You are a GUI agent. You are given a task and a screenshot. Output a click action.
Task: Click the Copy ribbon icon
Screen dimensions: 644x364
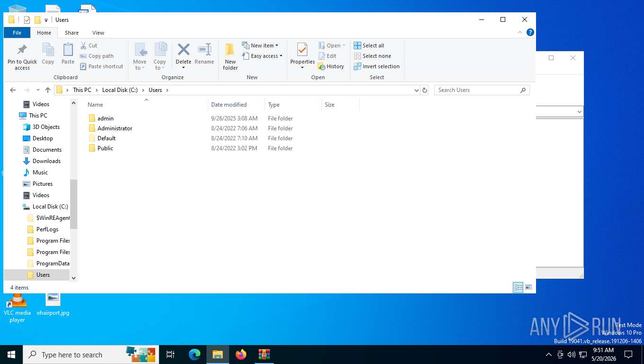[48, 49]
